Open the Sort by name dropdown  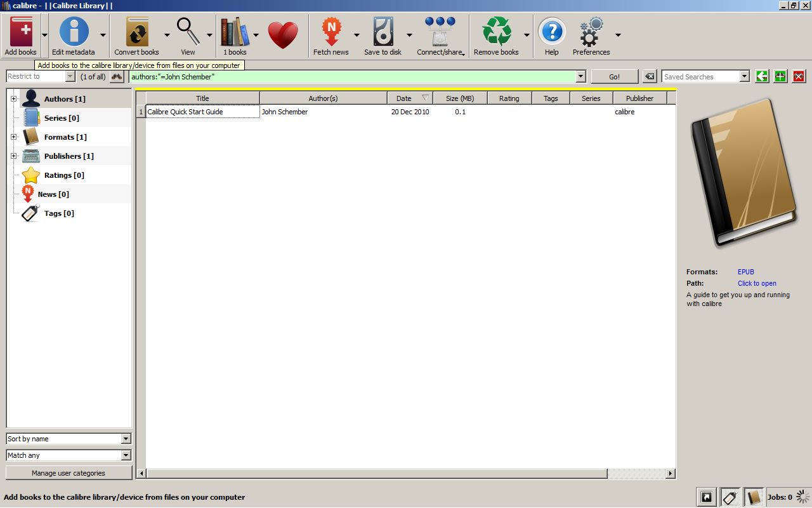69,439
